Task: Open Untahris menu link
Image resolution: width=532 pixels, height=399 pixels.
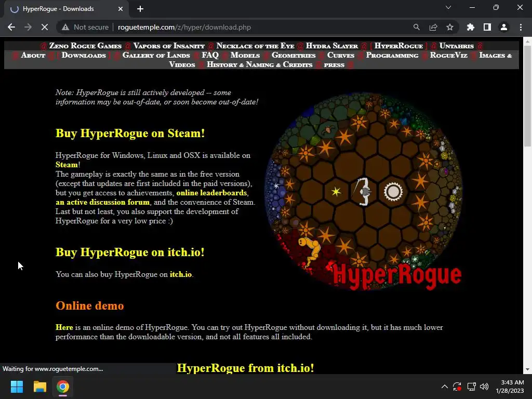Action: coord(456,46)
